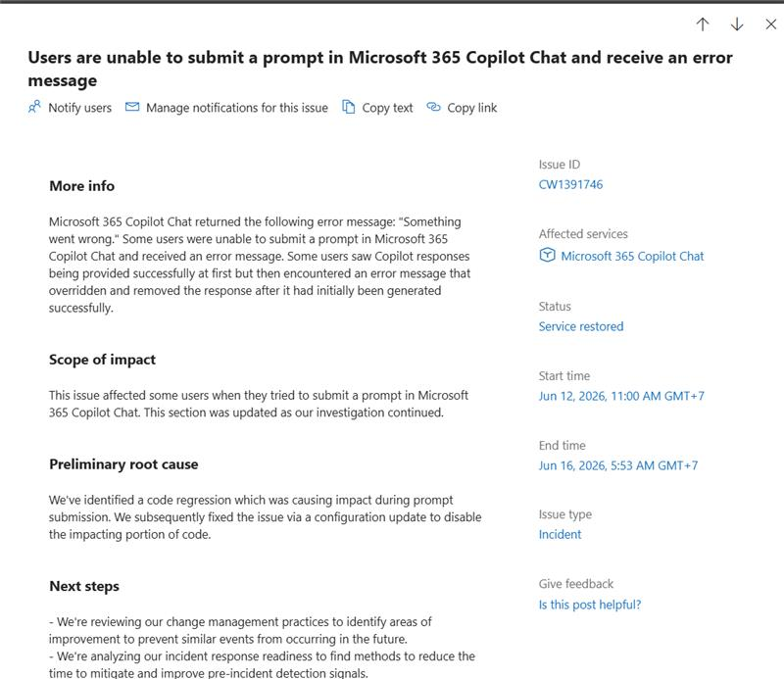Click the Copy link chain icon

(x=433, y=107)
